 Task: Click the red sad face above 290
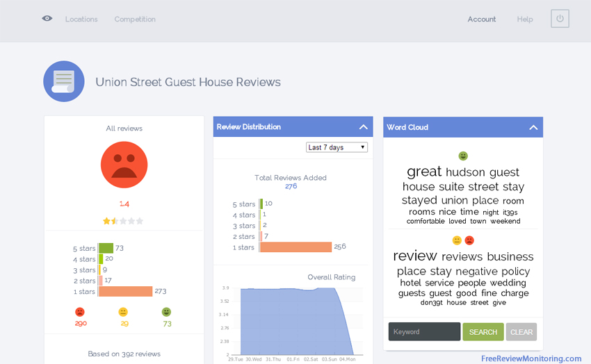pos(80,312)
